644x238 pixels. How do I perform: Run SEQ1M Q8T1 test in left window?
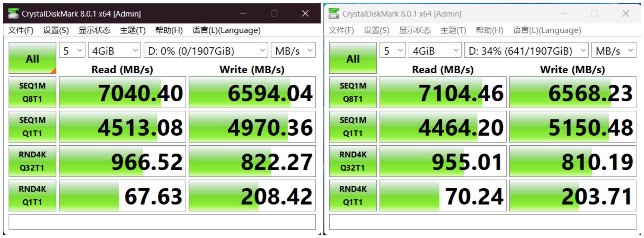[32, 92]
